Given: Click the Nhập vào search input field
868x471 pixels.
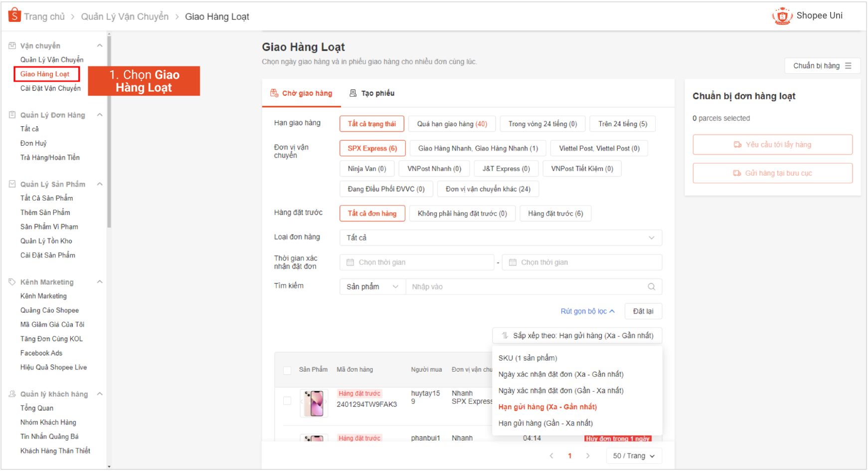Looking at the screenshot, I should [499, 286].
